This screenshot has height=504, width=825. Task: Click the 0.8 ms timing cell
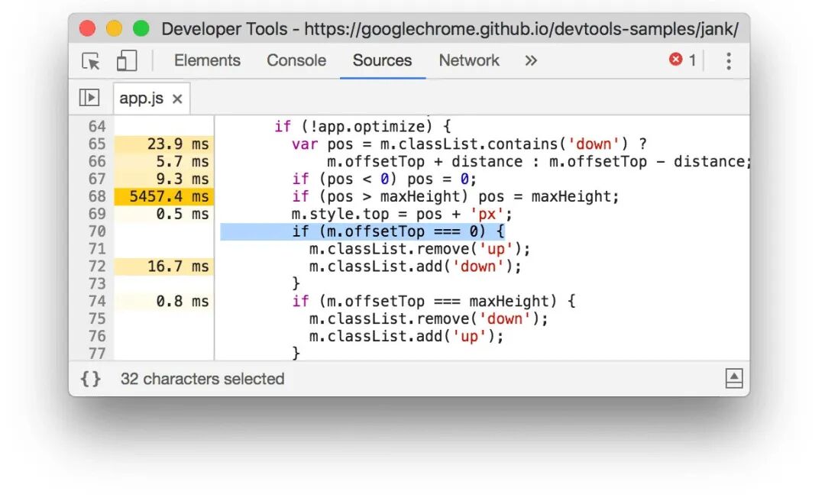point(164,301)
